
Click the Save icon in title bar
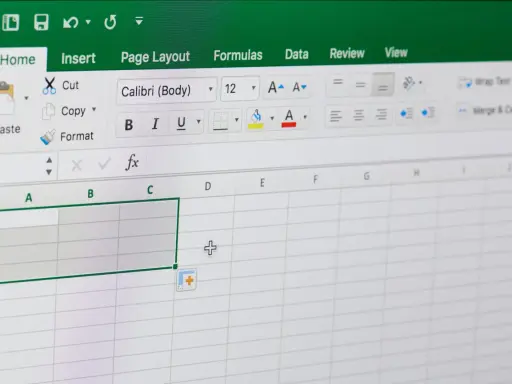coord(41,23)
